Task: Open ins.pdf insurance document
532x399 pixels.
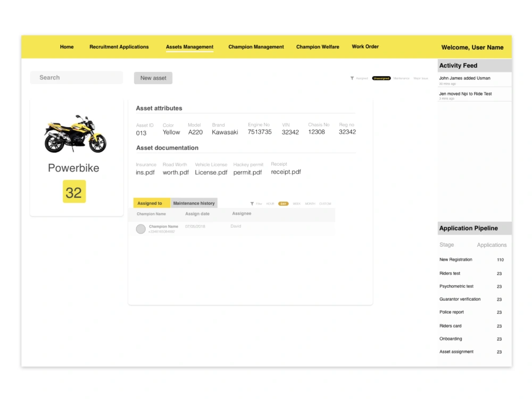Action: coord(145,172)
